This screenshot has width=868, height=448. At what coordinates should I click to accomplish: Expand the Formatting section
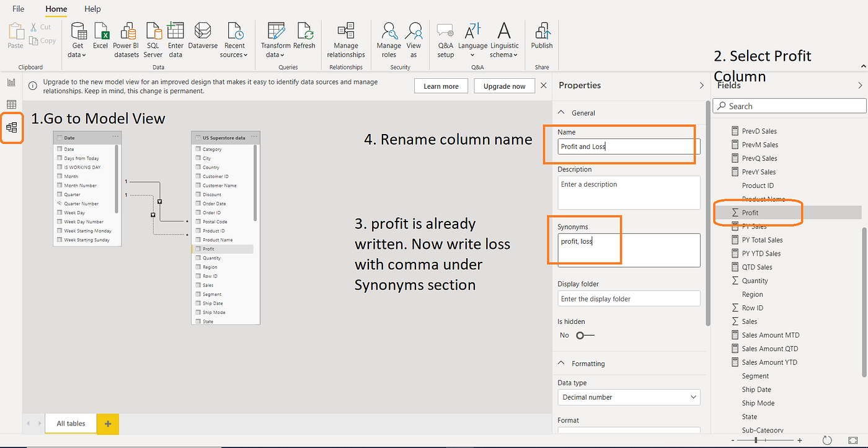pos(562,363)
